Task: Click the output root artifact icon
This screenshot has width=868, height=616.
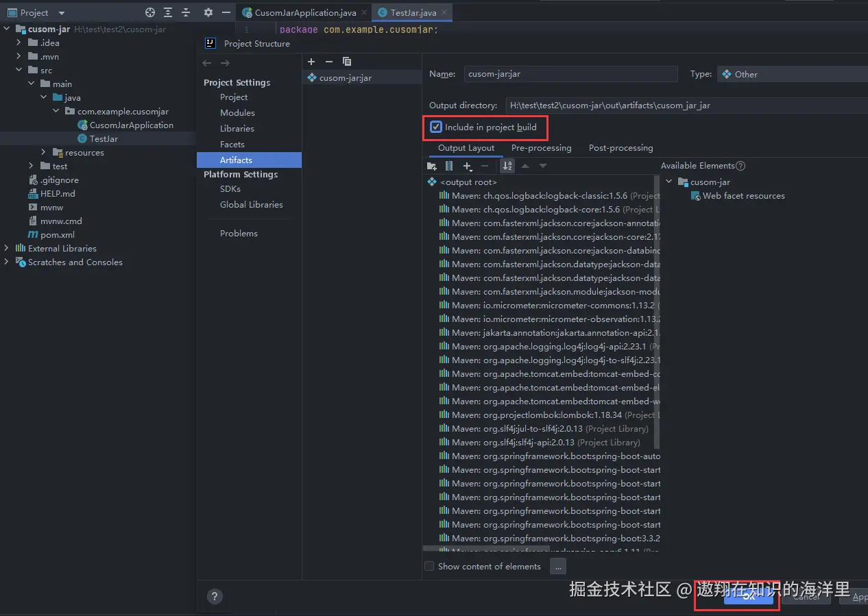Action: pos(432,182)
